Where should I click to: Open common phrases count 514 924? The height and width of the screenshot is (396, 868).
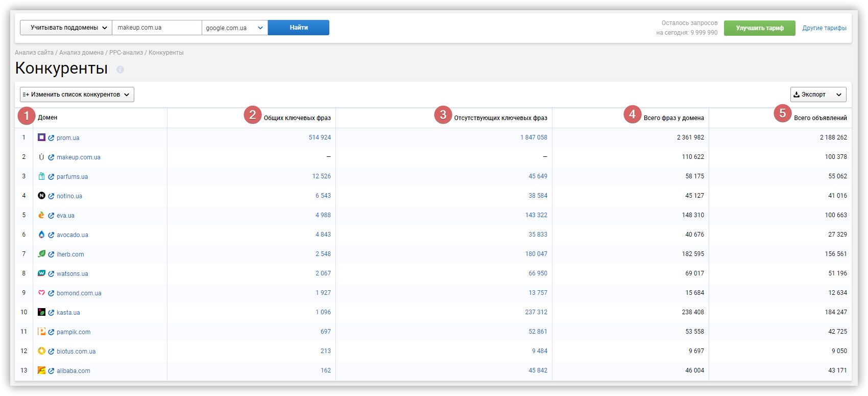[x=320, y=137]
